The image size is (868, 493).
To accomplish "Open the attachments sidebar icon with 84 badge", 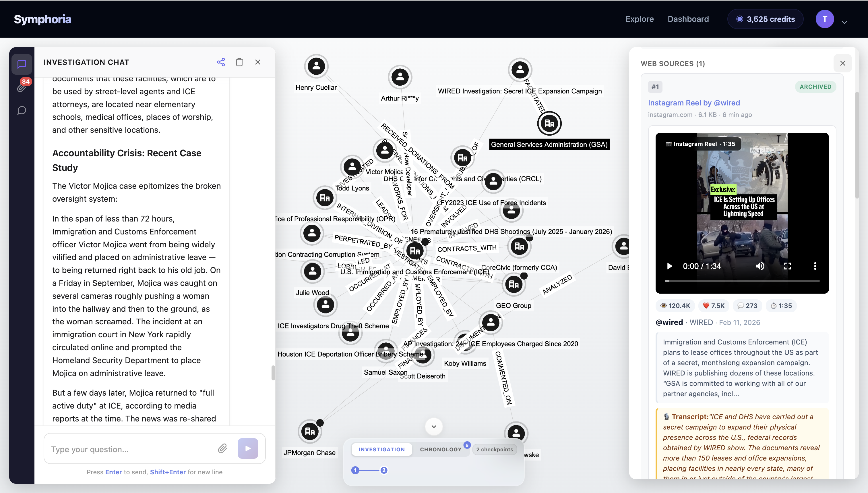I will pyautogui.click(x=22, y=87).
